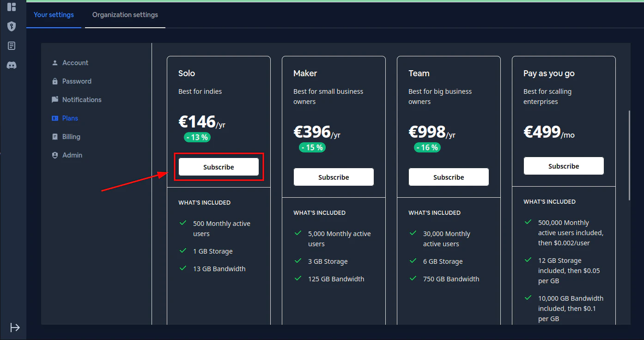Image resolution: width=644 pixels, height=340 pixels.
Task: Subscribe to the Maker plan
Action: 334,177
